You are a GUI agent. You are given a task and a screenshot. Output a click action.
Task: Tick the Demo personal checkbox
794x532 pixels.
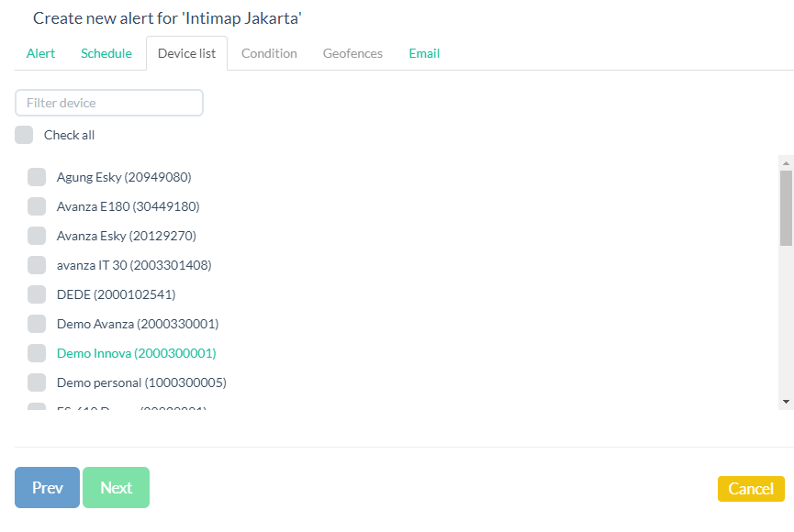[x=37, y=382]
